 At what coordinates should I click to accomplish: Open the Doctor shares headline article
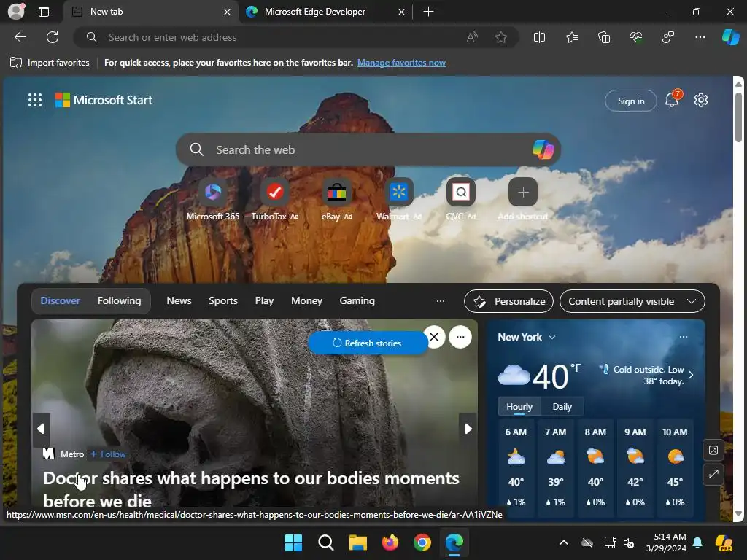click(251, 489)
